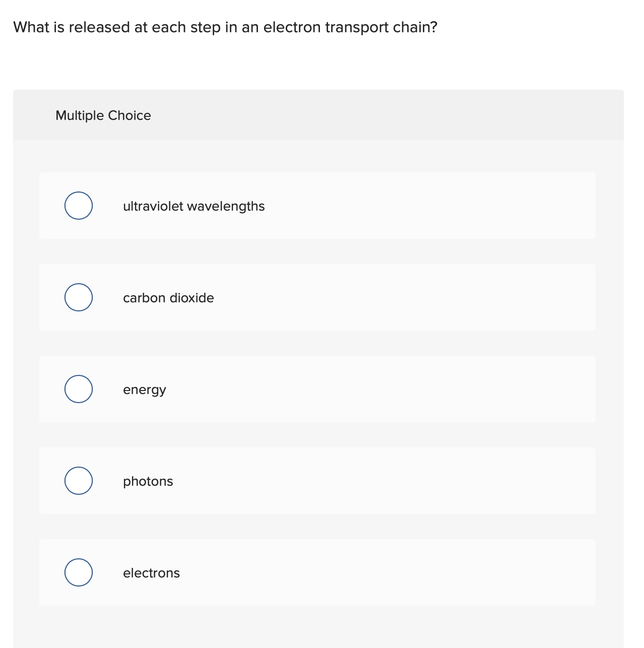This screenshot has width=644, height=648.
Task: Click the answer text electrons
Action: point(151,572)
